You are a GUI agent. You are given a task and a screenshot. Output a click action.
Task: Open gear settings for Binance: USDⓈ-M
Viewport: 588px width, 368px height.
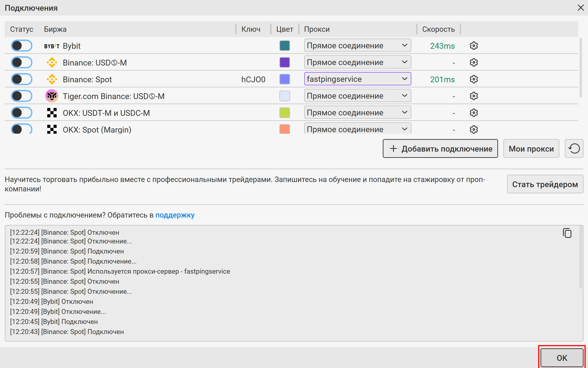click(473, 63)
